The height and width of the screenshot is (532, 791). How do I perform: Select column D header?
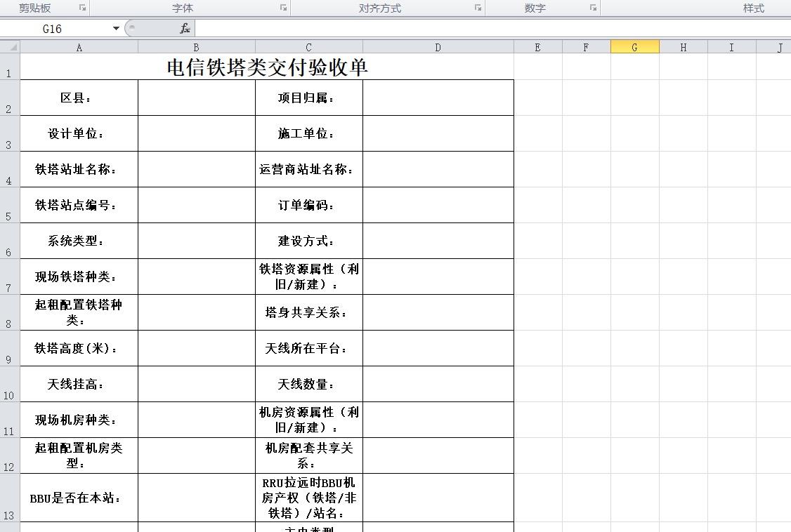[438, 47]
